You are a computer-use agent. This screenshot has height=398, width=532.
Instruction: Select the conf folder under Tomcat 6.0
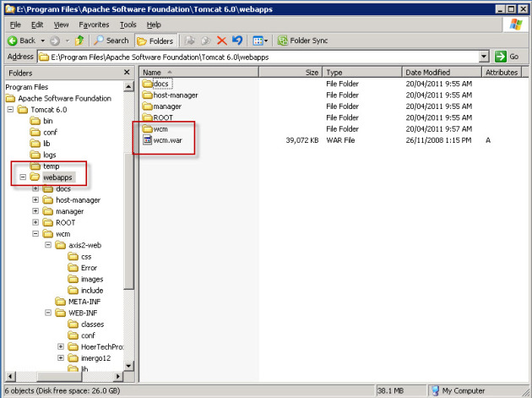[44, 132]
